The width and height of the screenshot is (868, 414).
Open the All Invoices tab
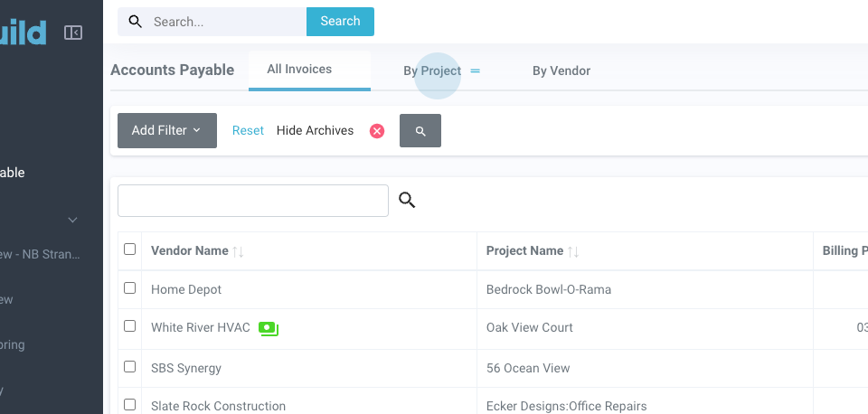click(299, 70)
